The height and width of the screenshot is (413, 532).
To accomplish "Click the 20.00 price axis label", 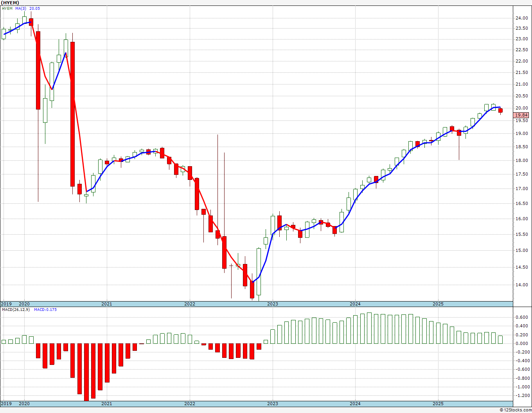I will coord(522,108).
